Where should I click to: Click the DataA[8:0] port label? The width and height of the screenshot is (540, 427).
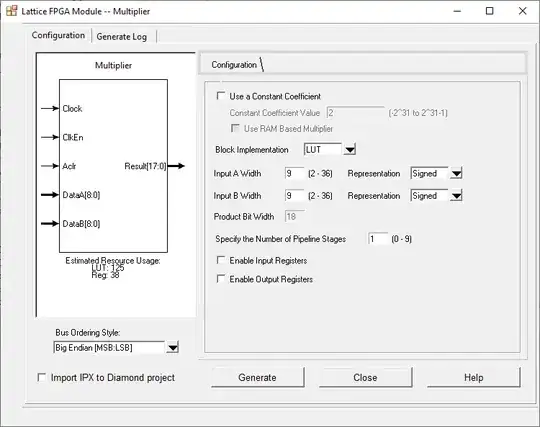coord(81,195)
